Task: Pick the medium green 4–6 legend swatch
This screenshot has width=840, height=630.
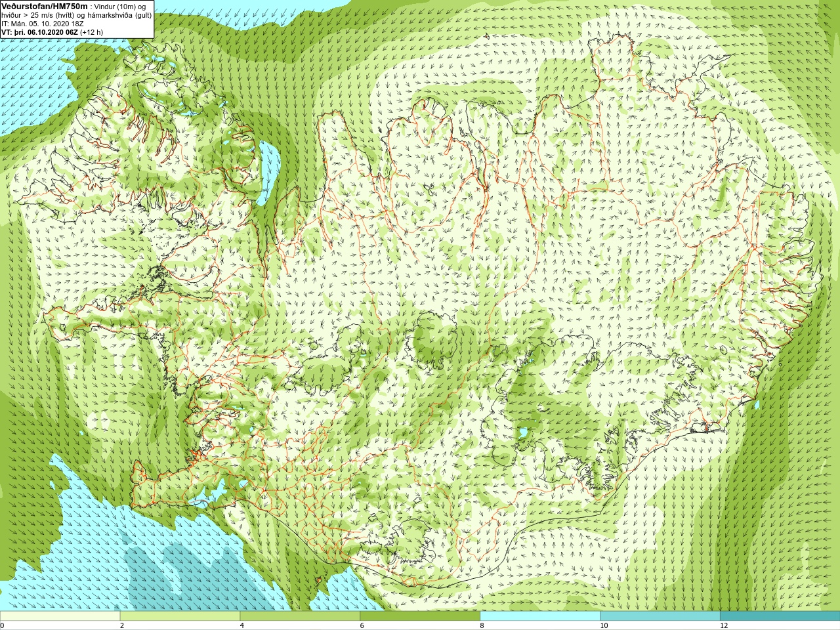Action: click(x=300, y=616)
